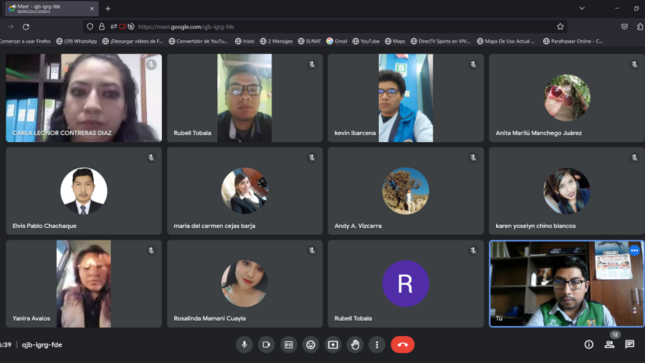The width and height of the screenshot is (645, 363).
Task: Toggle the microphone button in Meet controls
Action: [244, 344]
